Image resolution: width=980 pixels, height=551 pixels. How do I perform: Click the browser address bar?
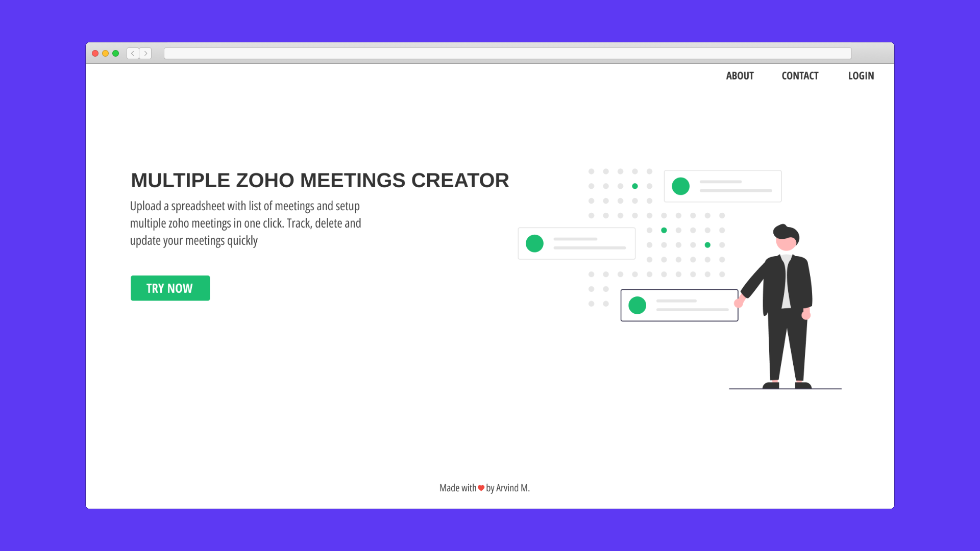click(507, 53)
